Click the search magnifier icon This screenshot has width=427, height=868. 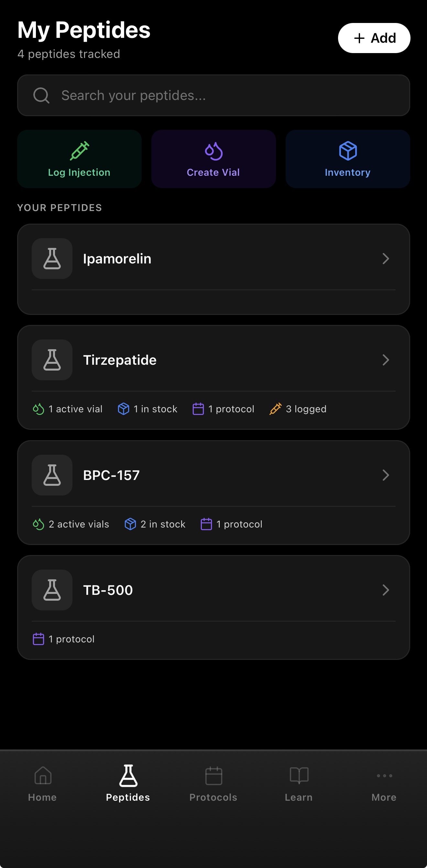(x=41, y=95)
